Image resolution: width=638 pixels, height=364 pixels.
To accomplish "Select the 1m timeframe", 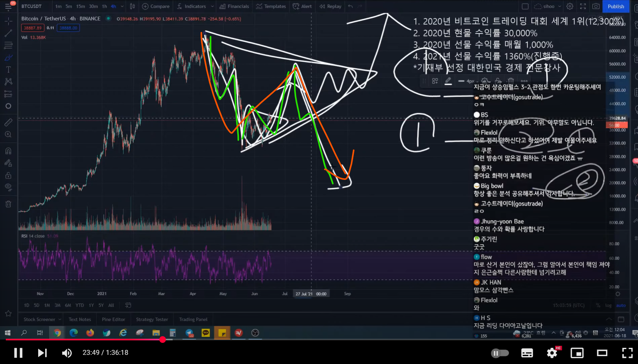I will click(x=58, y=6).
